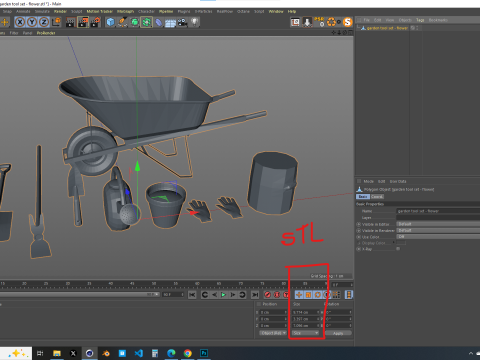Image resolution: width=480 pixels, height=360 pixels.
Task: Toggle the Y axis lock
Action: [32, 22]
